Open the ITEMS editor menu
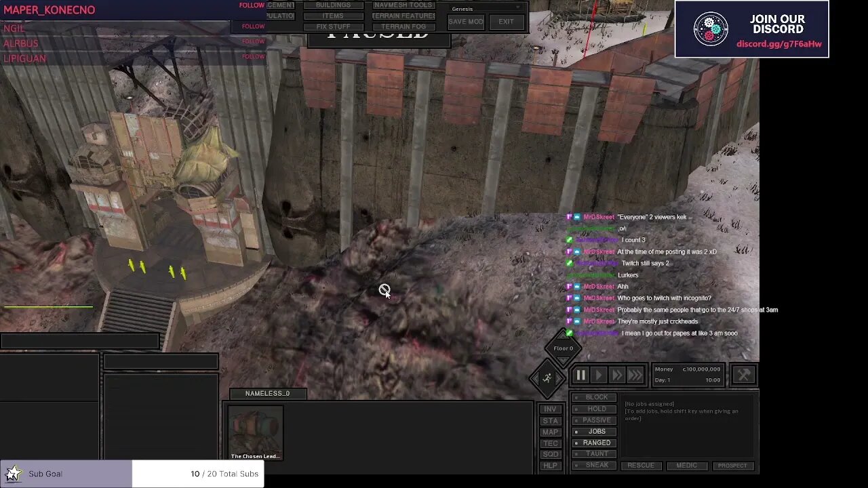Screen dimensions: 868x488 click(x=333, y=16)
